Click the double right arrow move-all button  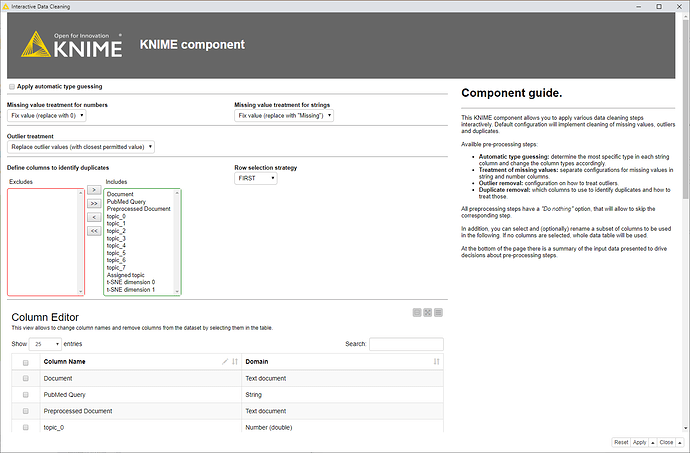pos(94,203)
